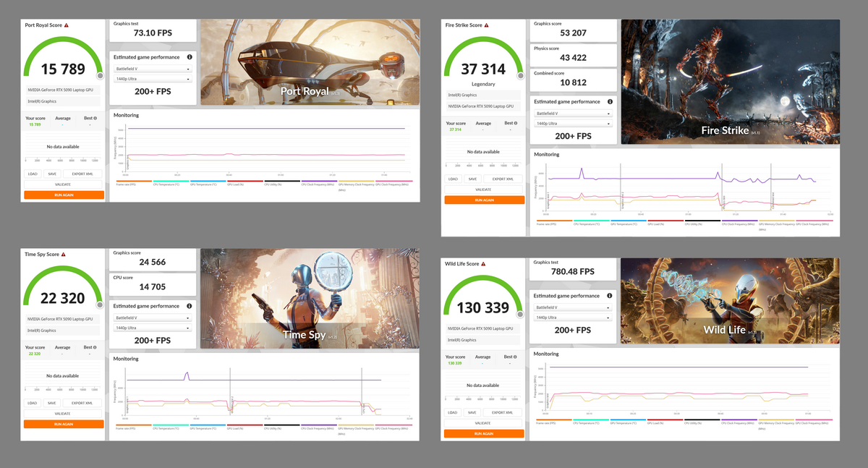Image resolution: width=868 pixels, height=468 pixels.
Task: Click the Wild Life graphics test 780.48 FPS value
Action: tap(571, 272)
